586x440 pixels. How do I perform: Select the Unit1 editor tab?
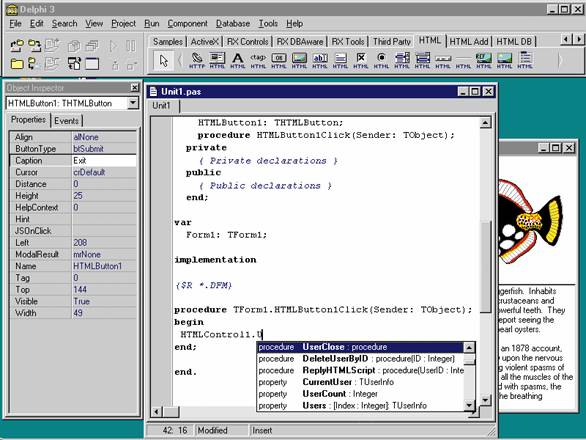pyautogui.click(x=161, y=105)
